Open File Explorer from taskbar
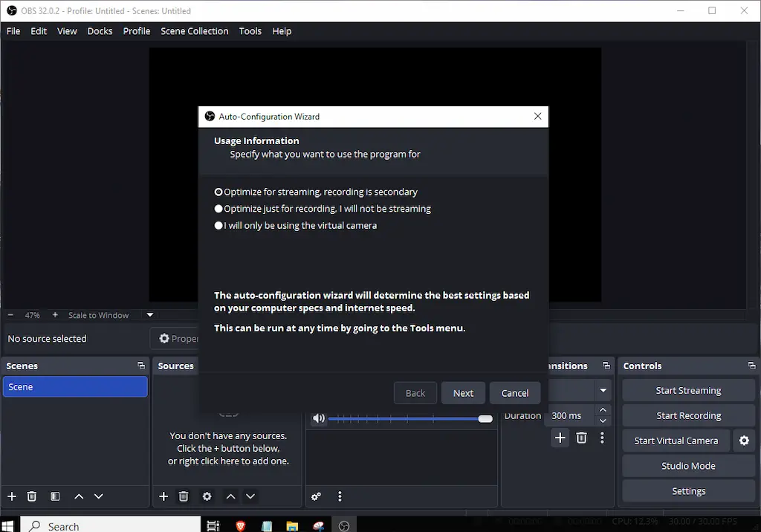 [x=291, y=526]
